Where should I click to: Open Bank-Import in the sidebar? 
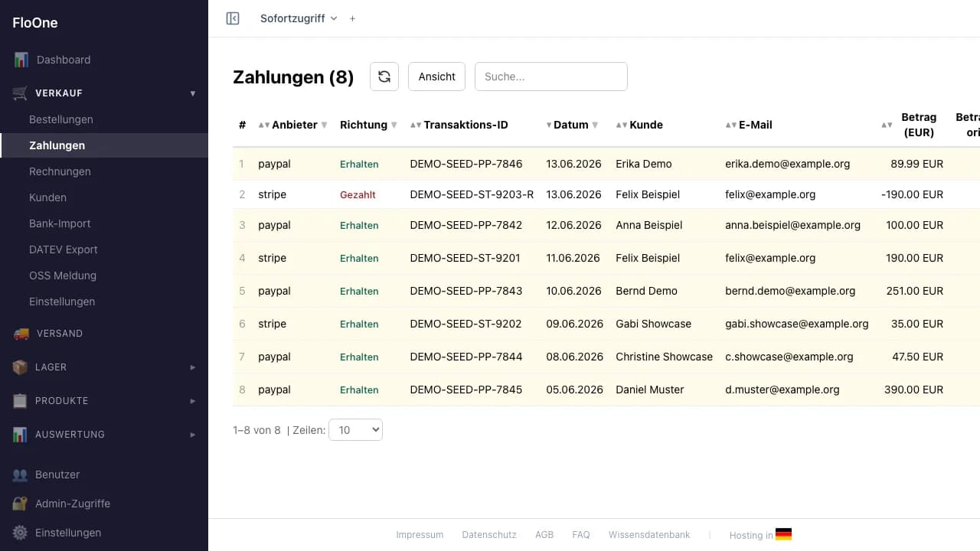tap(60, 223)
